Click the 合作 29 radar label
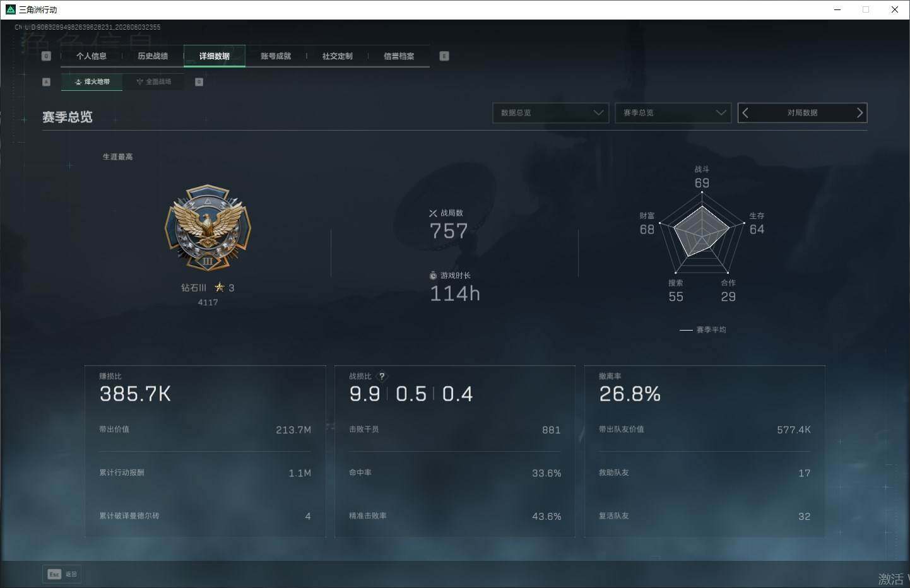Screen dimensions: 910x588 tap(728, 291)
